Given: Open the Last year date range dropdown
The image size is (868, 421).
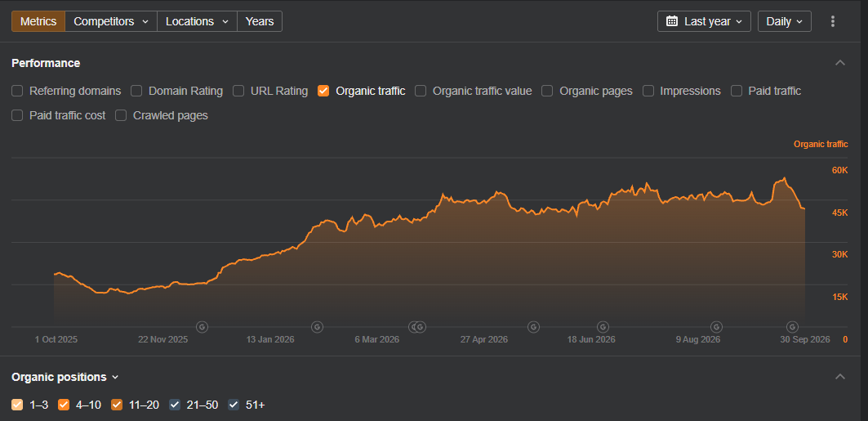Looking at the screenshot, I should [704, 21].
